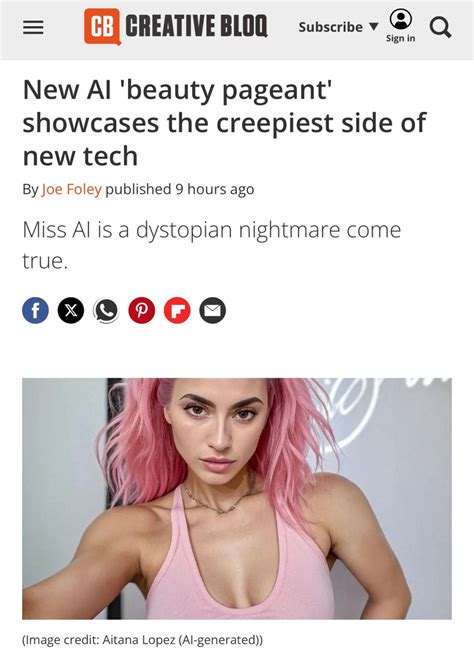Go to the Creative Bloq wordmark homepage link
The image size is (474, 671).
click(196, 26)
